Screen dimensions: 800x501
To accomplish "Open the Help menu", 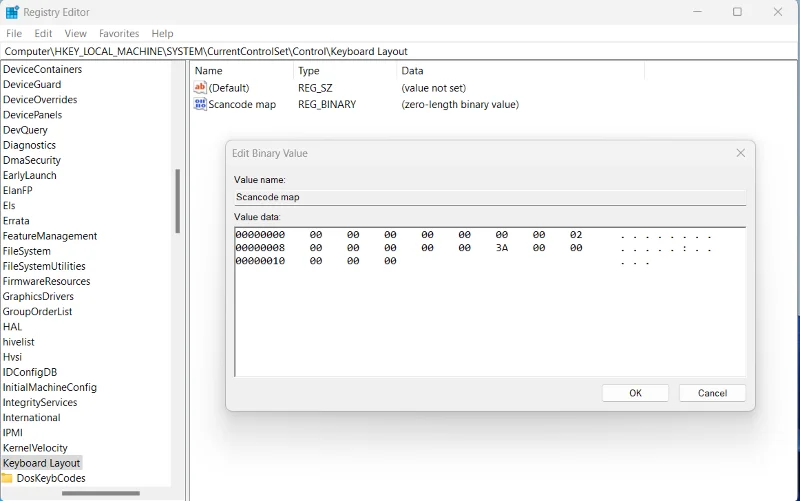I will pos(162,33).
